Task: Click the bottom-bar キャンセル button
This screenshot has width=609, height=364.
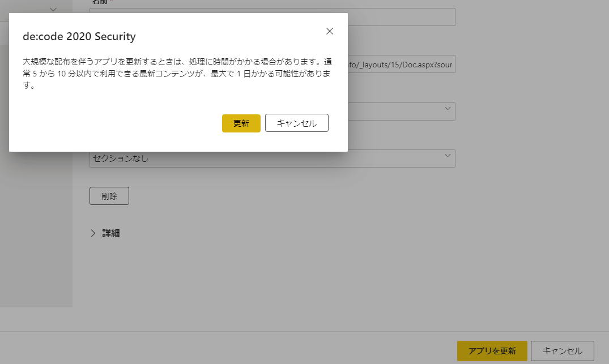Action: click(x=563, y=351)
